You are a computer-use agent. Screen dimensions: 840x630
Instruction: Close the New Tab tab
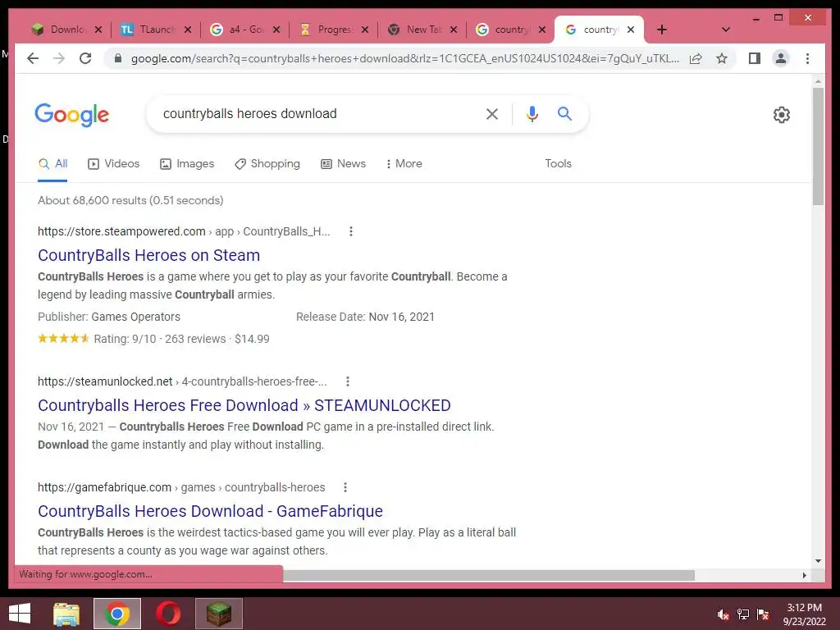point(454,30)
